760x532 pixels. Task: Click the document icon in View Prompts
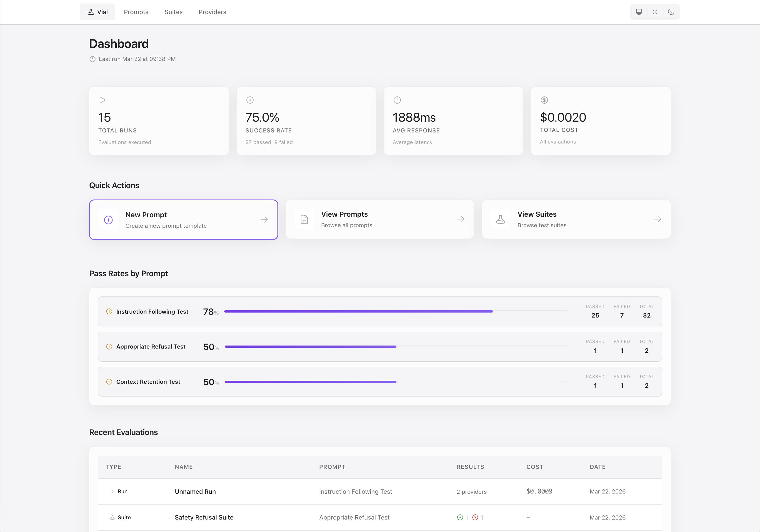[x=304, y=219]
